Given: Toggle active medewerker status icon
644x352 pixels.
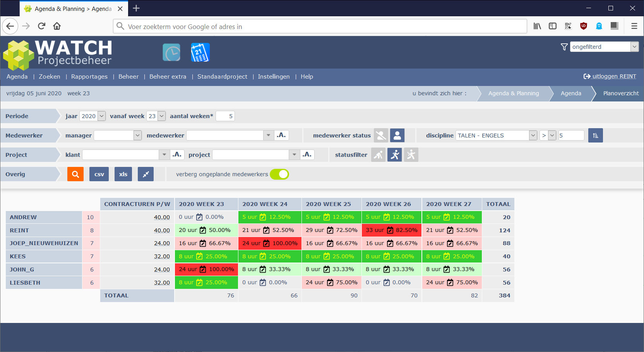Looking at the screenshot, I should 397,136.
